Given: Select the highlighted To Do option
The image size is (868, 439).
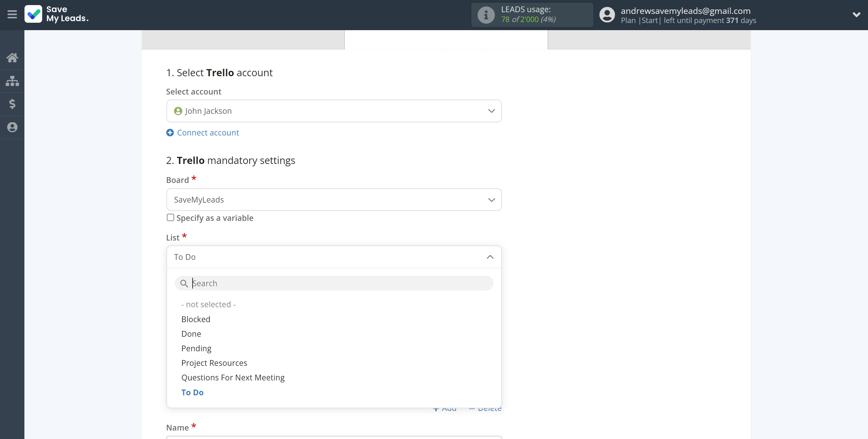Looking at the screenshot, I should click(192, 393).
